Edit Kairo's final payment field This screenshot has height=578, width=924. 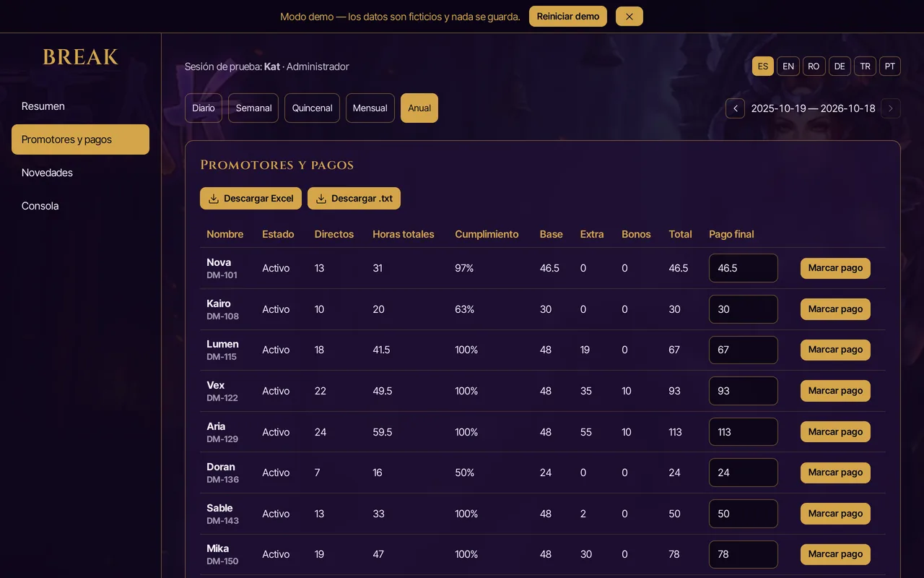[x=744, y=309]
